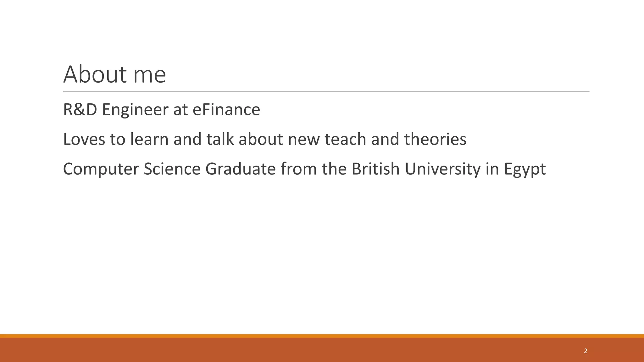This screenshot has height=362, width=644.
Task: Click the "About me" slide title
Action: point(114,74)
